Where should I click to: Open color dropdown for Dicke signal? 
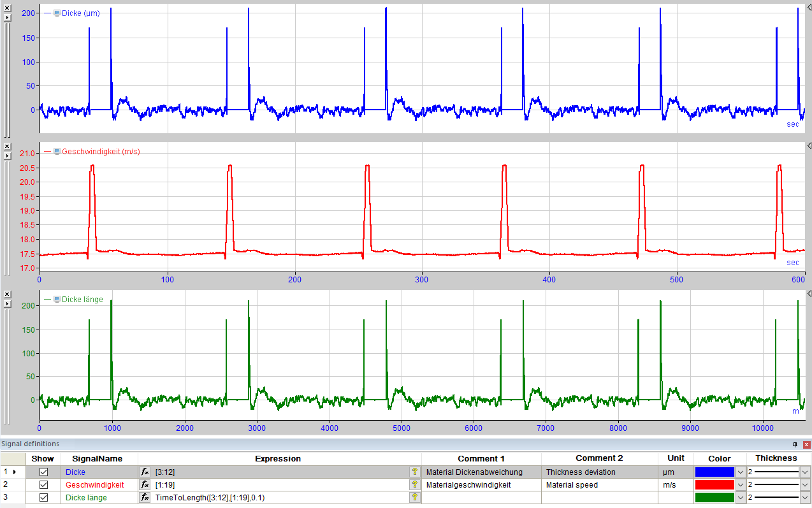(741, 472)
